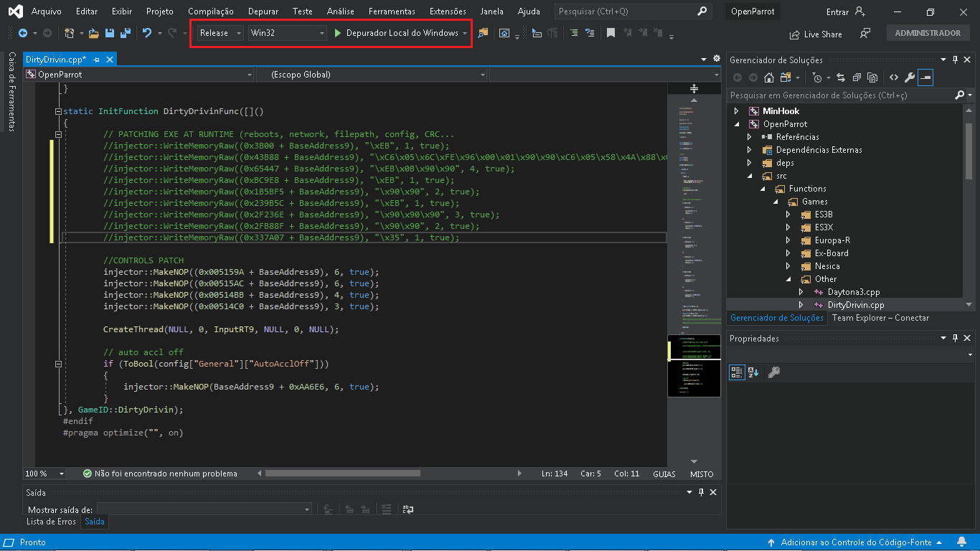Click the search magnifier in Pesquisar (Ctrl+Q) box
Viewport: 980px width, 551px height.
click(702, 11)
